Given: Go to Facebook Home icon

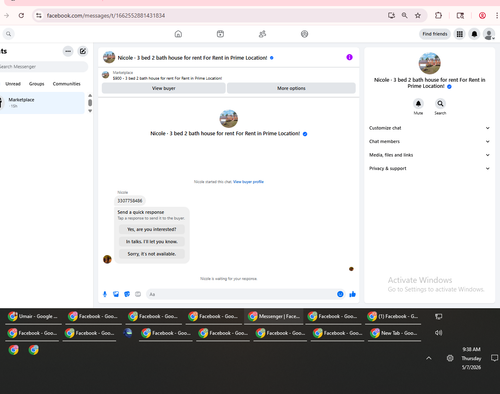Looking at the screenshot, I should coord(178,34).
